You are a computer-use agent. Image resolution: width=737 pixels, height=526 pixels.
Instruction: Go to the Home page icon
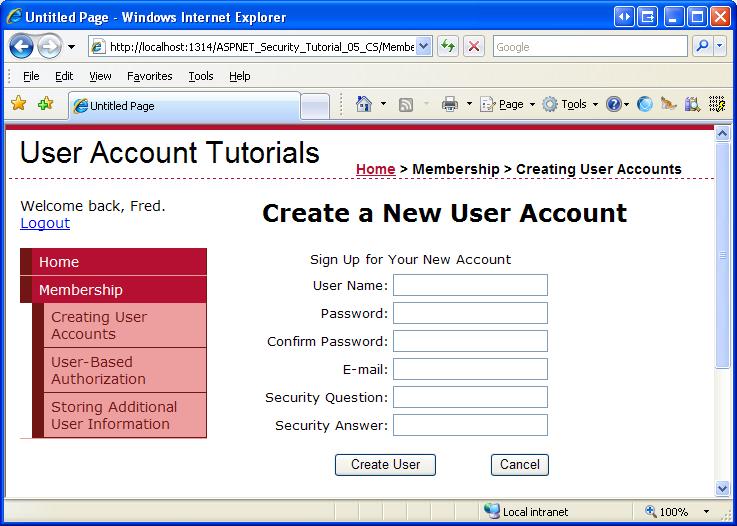click(x=364, y=104)
